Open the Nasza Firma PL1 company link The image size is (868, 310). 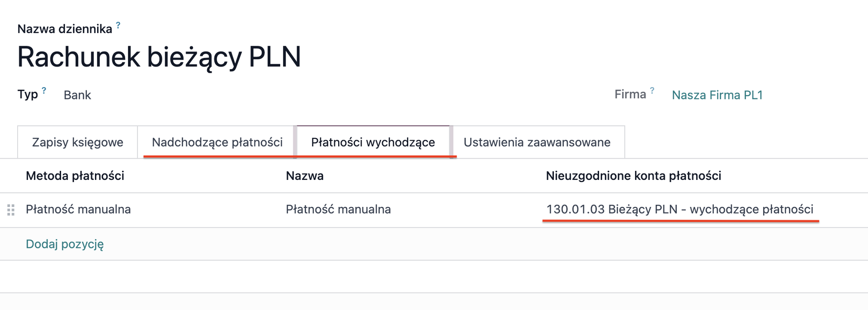(717, 95)
